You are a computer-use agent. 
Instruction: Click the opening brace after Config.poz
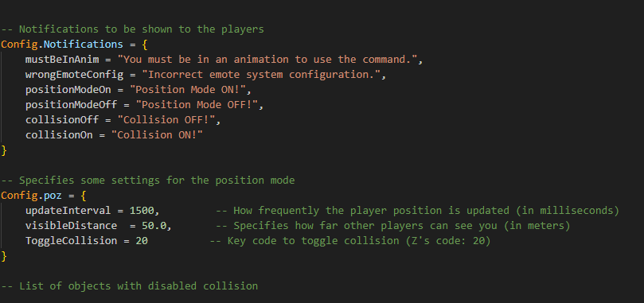click(84, 196)
